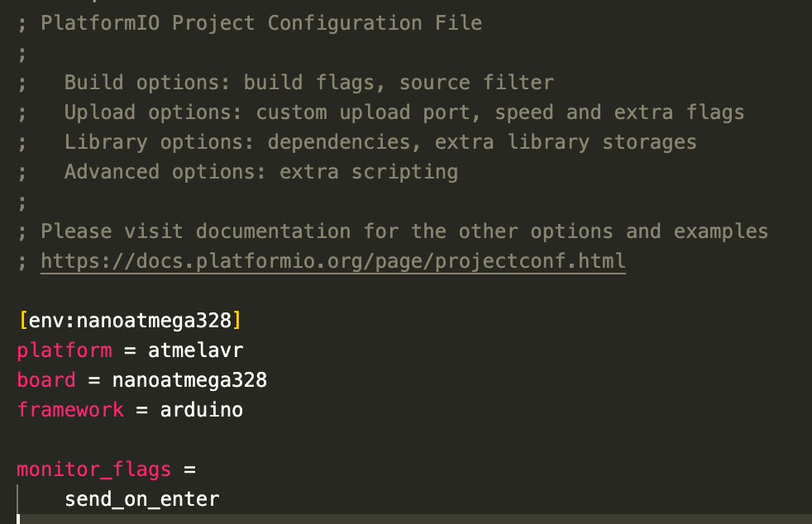Click the Please visit documentation comment

tap(404, 231)
